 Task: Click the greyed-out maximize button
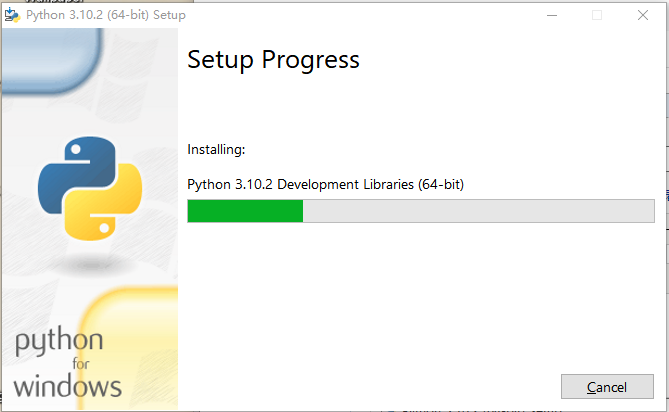597,15
